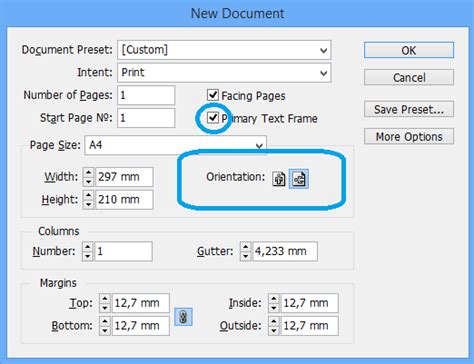This screenshot has width=474, height=364.
Task: Click the Gutter value field
Action: click(285, 251)
